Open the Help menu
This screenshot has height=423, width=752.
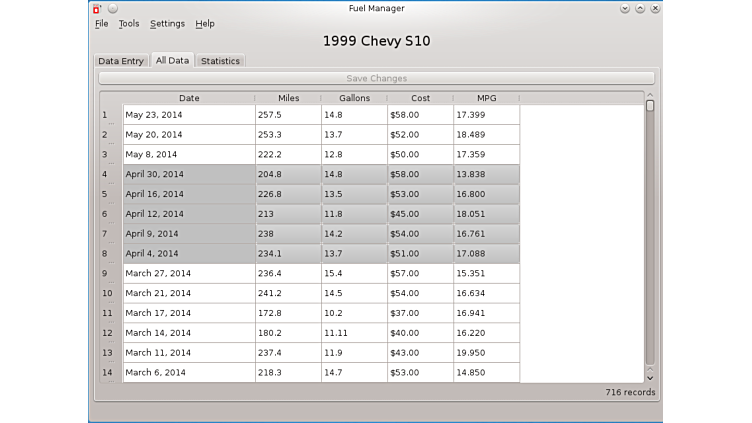(x=205, y=23)
